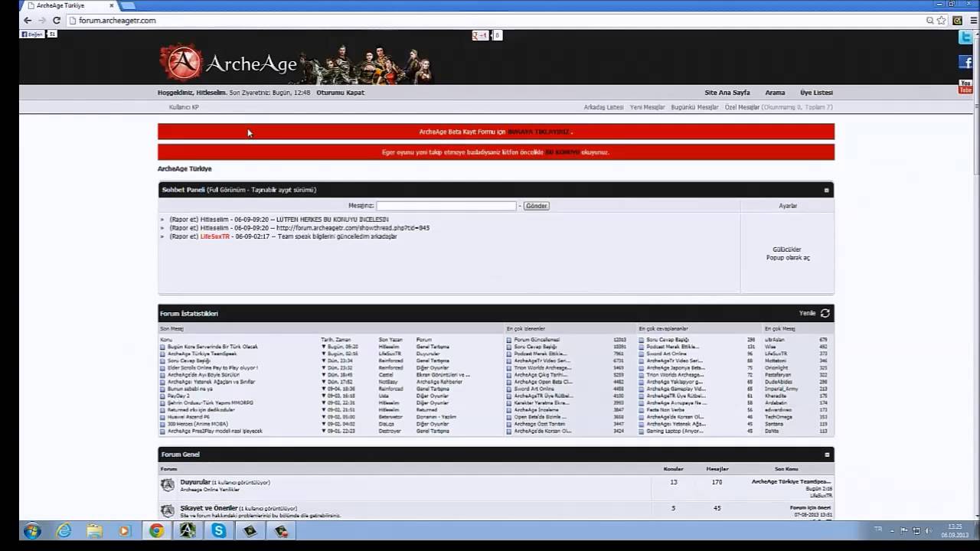Open Bugünkü Mesajlar link

pos(694,107)
